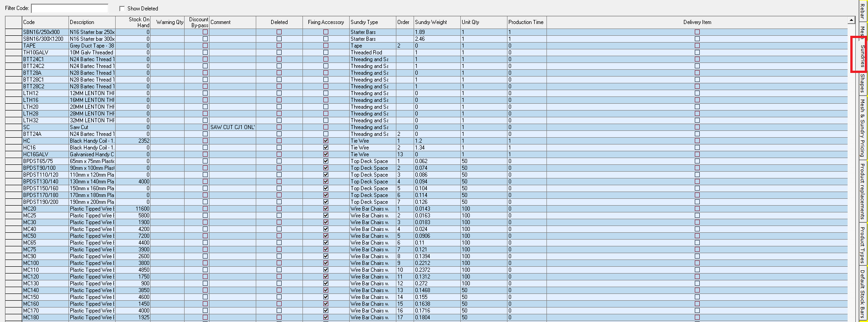The width and height of the screenshot is (868, 322).
Task: Select the 'Grey Duct Tape' description cell
Action: (92, 46)
